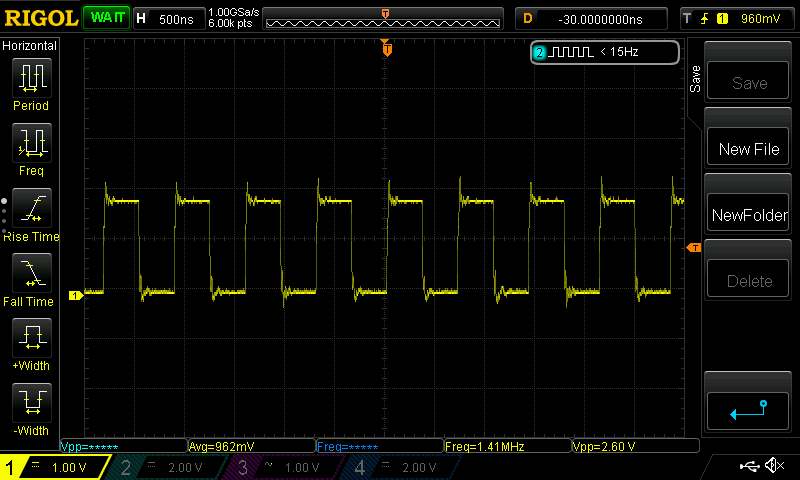
Task: Click the blue back arrow button
Action: point(748,411)
